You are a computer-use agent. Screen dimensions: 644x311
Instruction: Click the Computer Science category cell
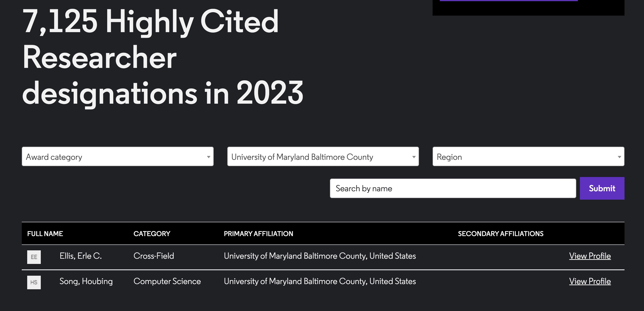click(167, 282)
